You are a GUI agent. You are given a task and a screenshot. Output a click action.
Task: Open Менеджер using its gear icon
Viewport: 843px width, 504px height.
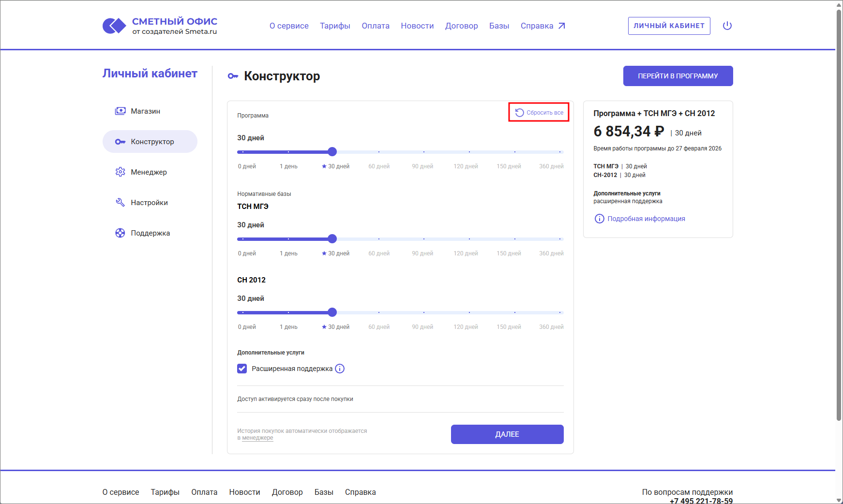(120, 172)
